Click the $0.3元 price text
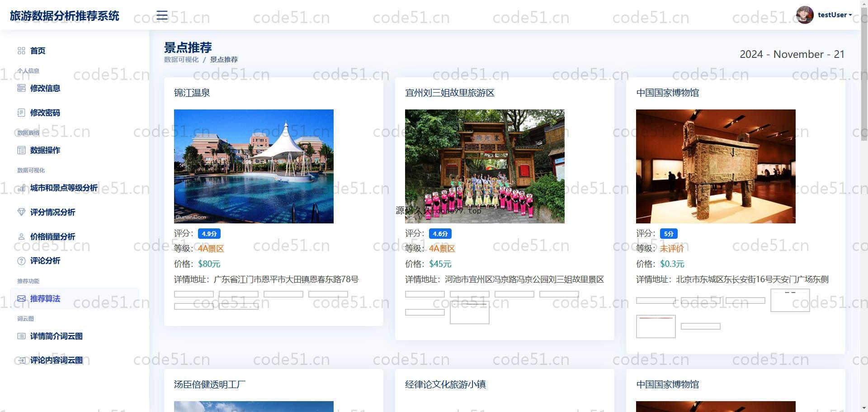This screenshot has height=412, width=868. (672, 264)
